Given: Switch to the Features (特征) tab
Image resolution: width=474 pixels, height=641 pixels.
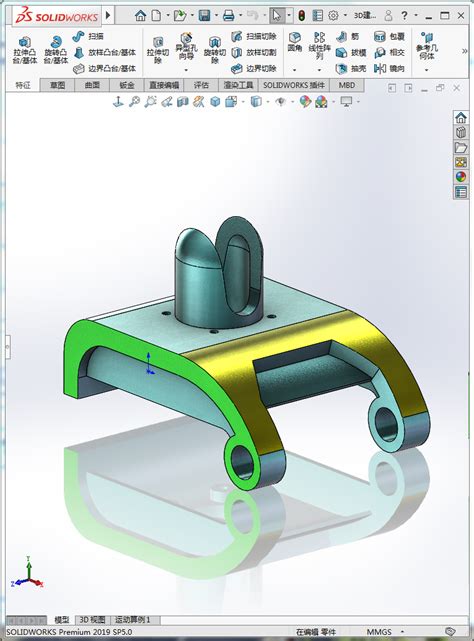Looking at the screenshot, I should [x=23, y=85].
